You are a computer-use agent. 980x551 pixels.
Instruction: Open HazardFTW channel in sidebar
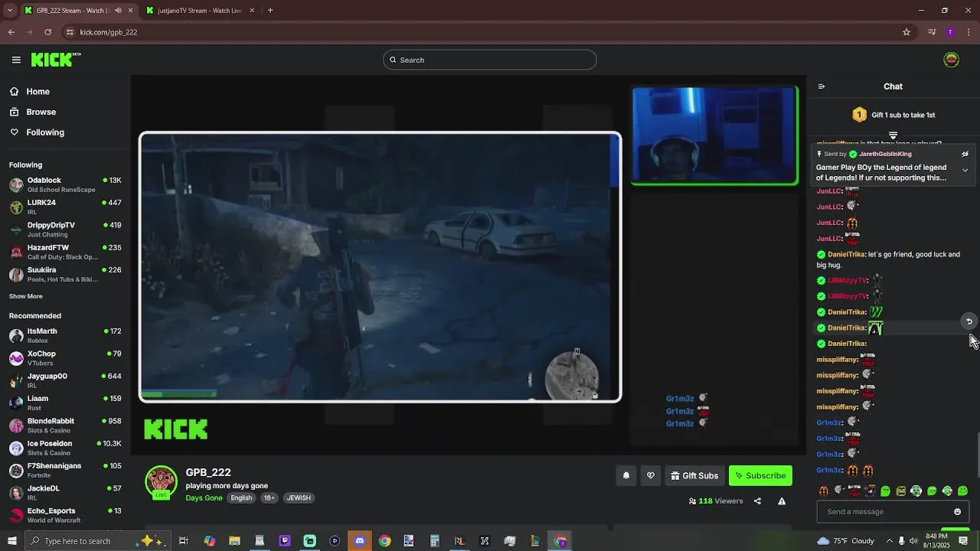click(x=65, y=252)
